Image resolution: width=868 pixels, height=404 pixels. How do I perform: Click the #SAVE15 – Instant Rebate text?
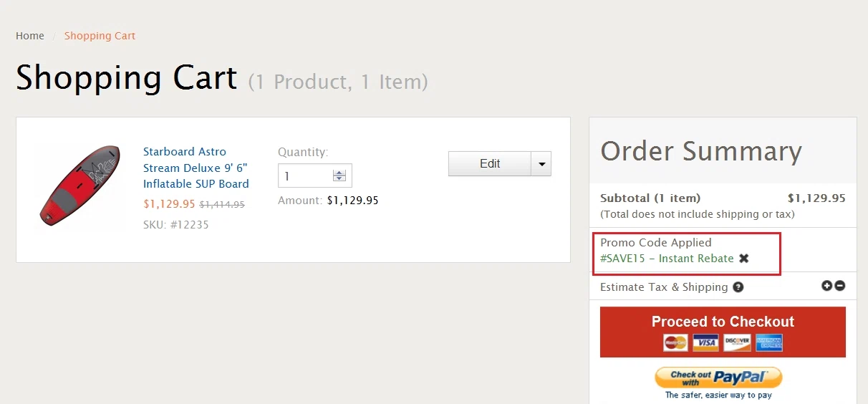[x=667, y=259]
